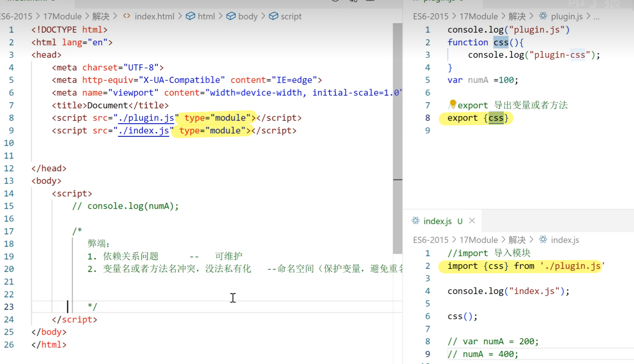
Task: Click the css(); call in index.js
Action: point(463,316)
